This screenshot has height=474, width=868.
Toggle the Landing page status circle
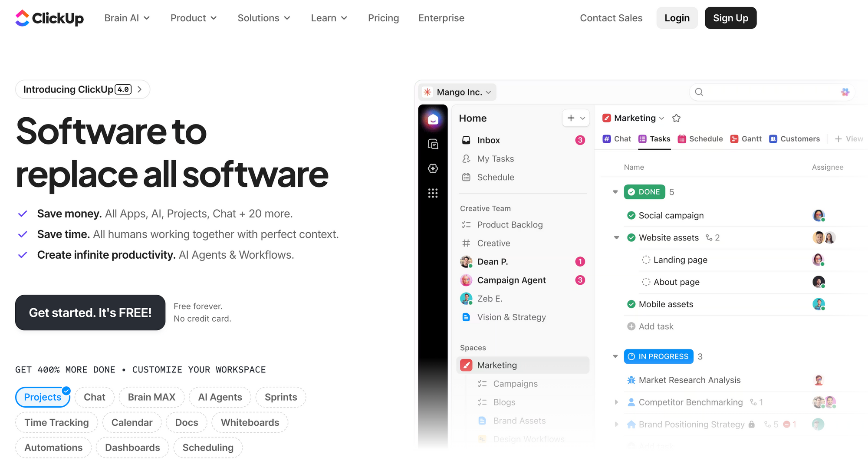pos(646,260)
